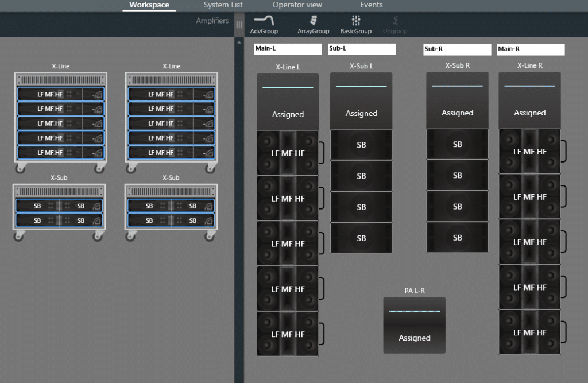Select the first SB speaker in X-Sub L
Viewport: 588px width, 383px height.
(361, 145)
